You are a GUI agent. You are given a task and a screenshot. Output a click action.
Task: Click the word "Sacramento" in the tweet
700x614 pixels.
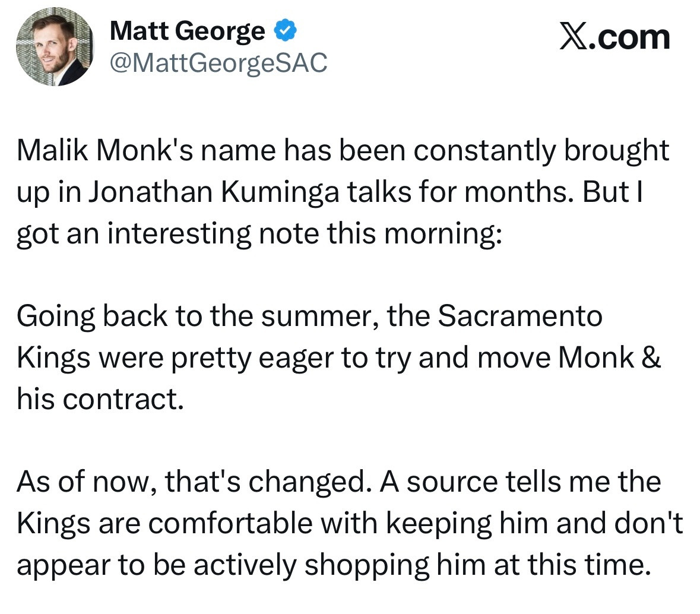coord(520,317)
